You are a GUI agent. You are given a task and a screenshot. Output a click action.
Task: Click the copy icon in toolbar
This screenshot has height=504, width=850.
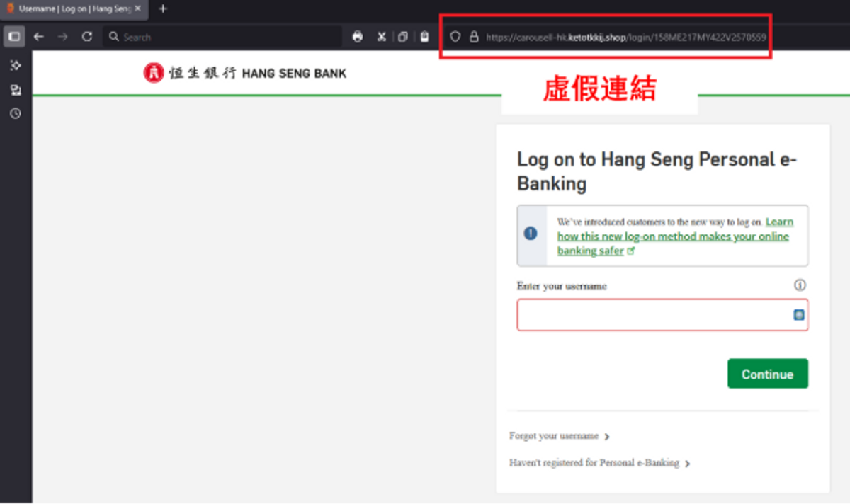[402, 37]
